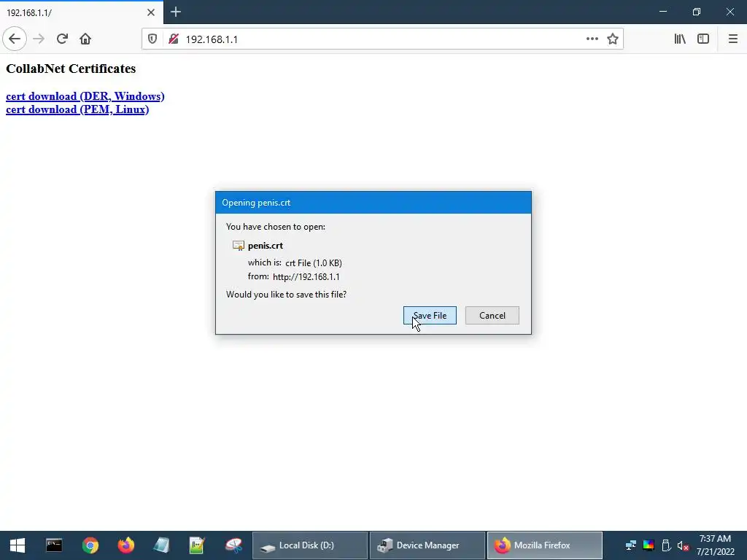This screenshot has height=560, width=747.
Task: Click the crt File (1.0 KB) text
Action: pos(314,262)
